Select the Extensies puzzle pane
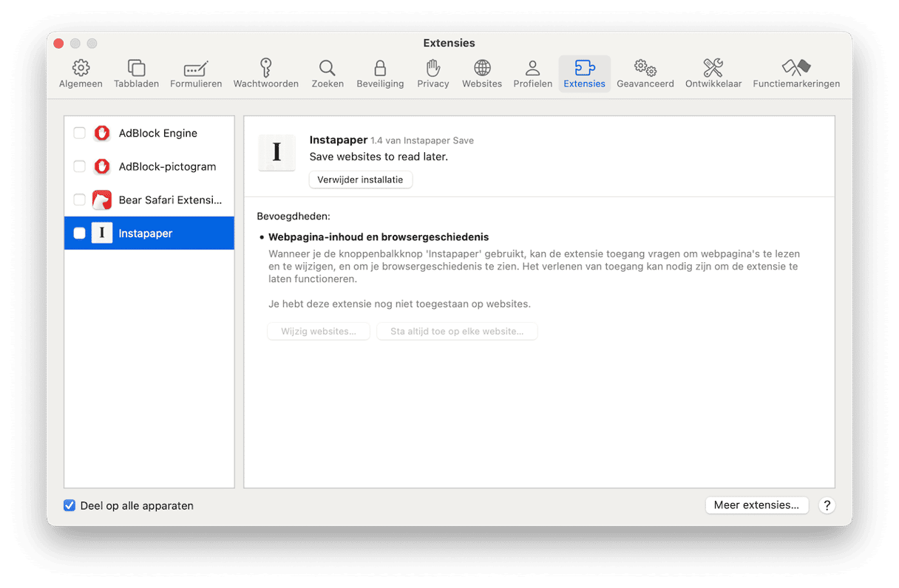Viewport: 899px width, 588px height. pos(584,74)
